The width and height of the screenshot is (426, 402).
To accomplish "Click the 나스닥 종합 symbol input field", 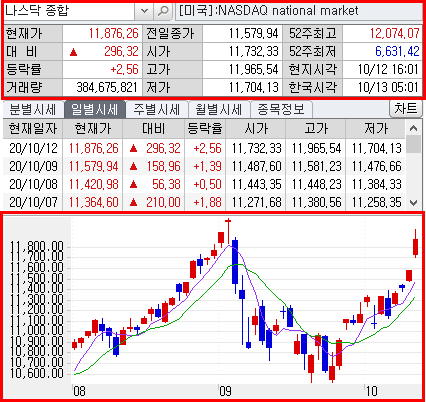I will pyautogui.click(x=69, y=11).
